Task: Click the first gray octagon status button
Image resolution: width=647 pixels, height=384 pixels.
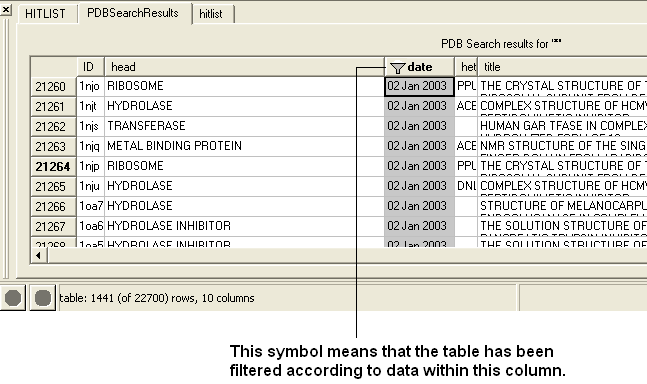Action: click(13, 298)
